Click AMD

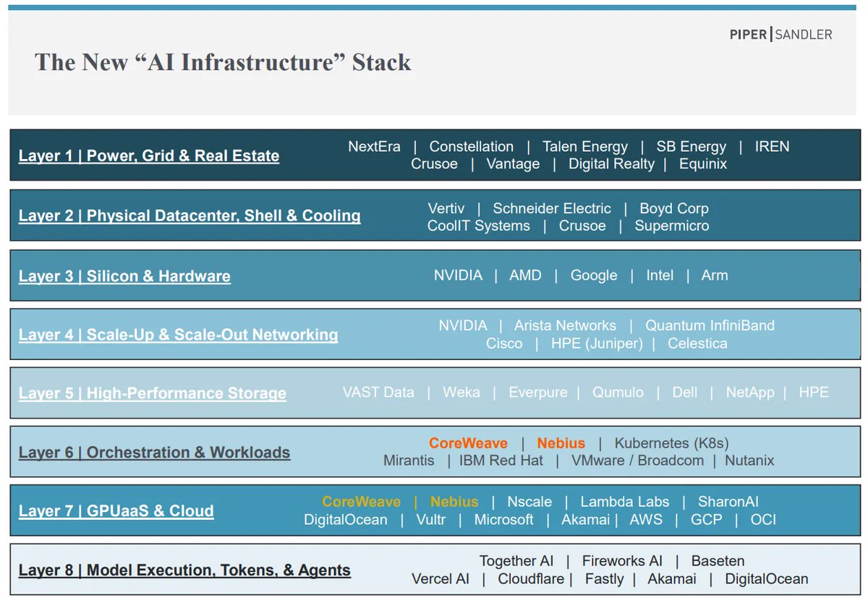click(x=525, y=275)
